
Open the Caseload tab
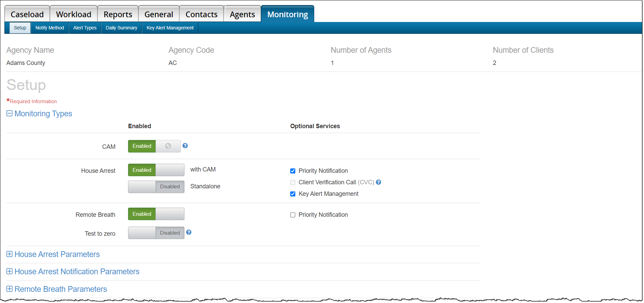click(x=27, y=14)
